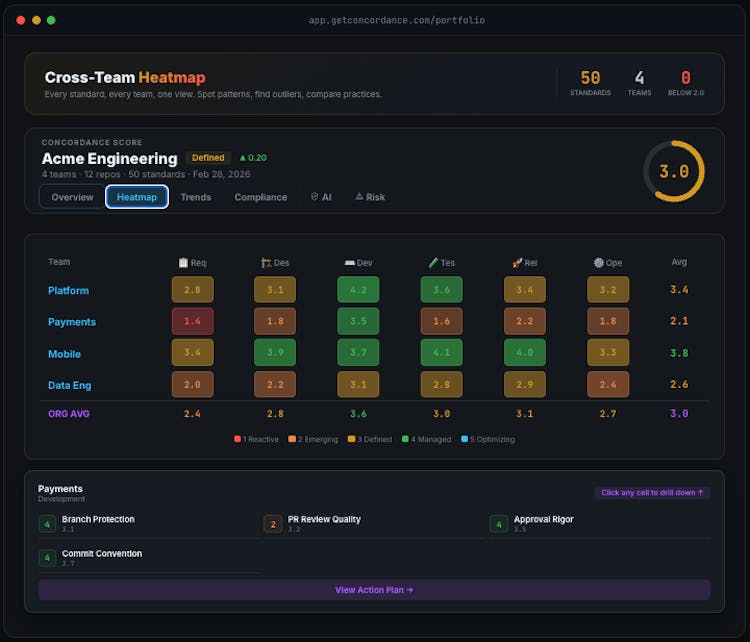Select the Platform Dev cell scoring 4.2

pos(358,290)
